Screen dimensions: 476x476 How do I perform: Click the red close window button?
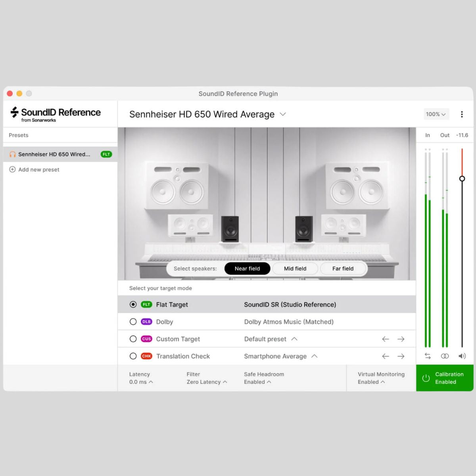pyautogui.click(x=10, y=94)
